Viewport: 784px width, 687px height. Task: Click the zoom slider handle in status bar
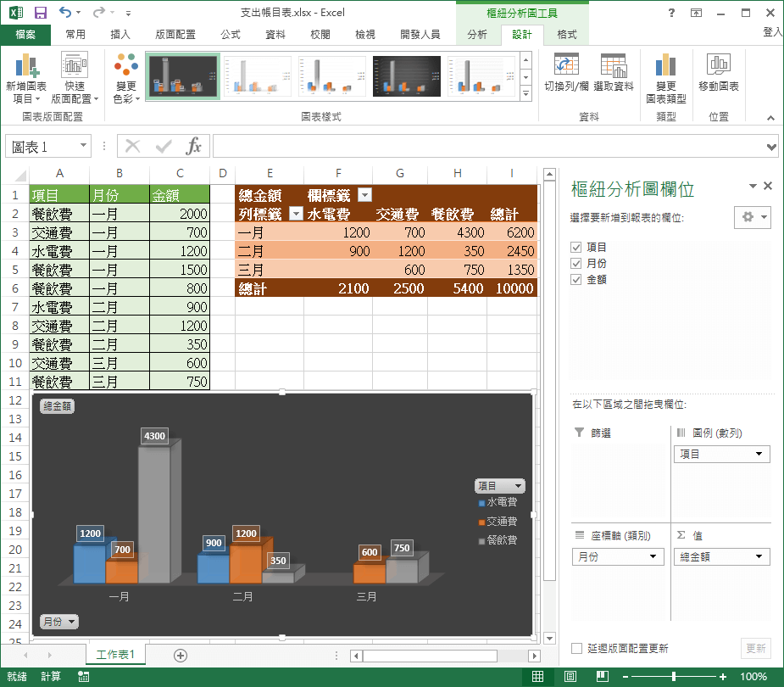pos(674,677)
